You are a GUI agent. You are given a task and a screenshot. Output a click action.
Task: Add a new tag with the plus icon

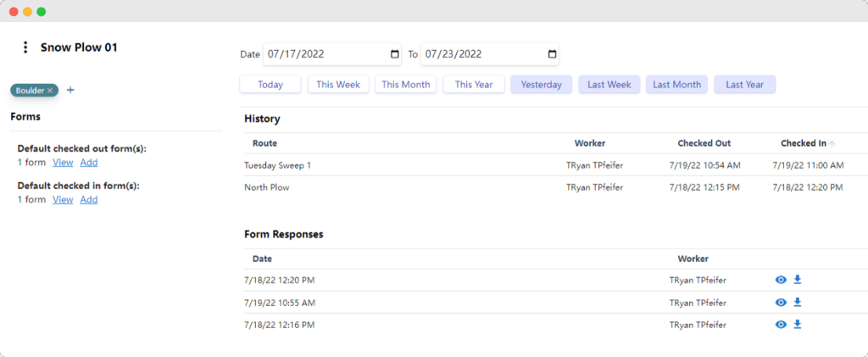(x=70, y=90)
